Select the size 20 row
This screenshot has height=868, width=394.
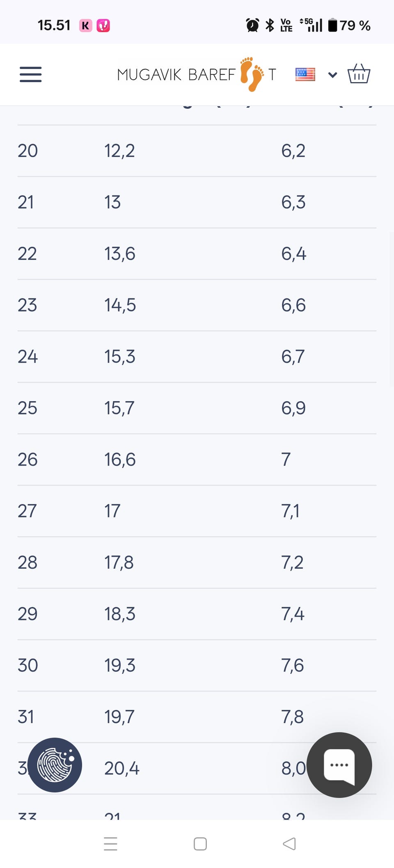(27, 151)
